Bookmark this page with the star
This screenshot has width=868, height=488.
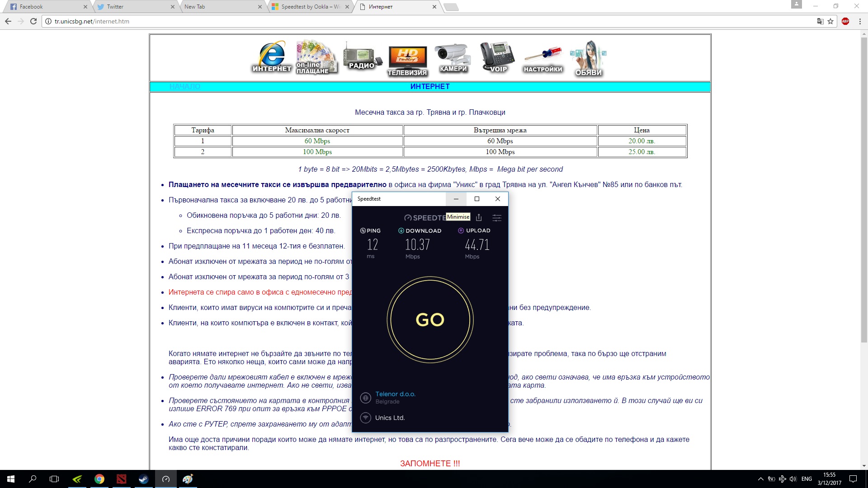click(x=830, y=21)
